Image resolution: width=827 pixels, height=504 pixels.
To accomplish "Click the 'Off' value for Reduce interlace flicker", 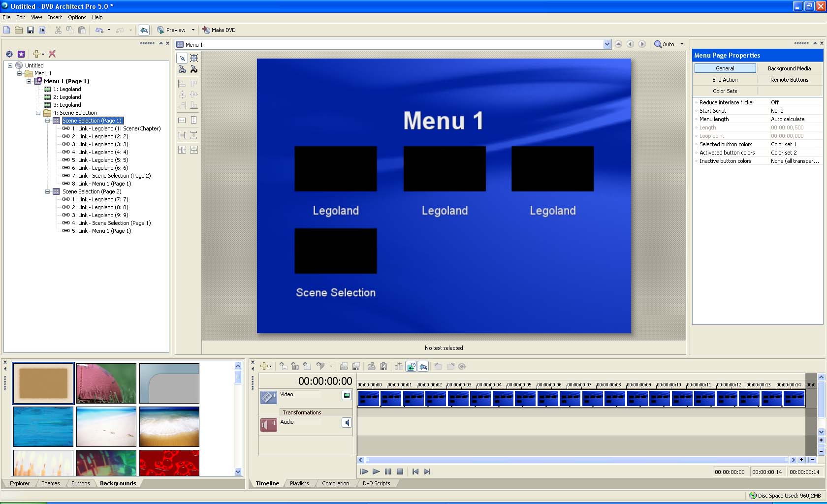I will [795, 102].
